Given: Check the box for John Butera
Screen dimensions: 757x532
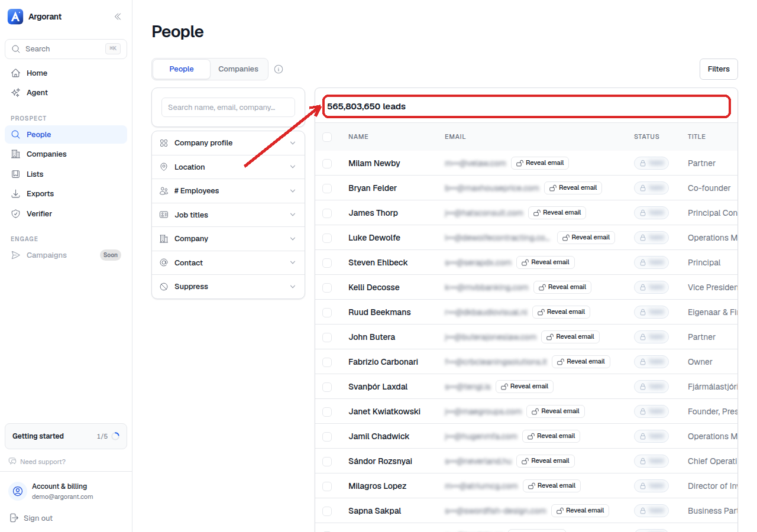Looking at the screenshot, I should 327,338.
